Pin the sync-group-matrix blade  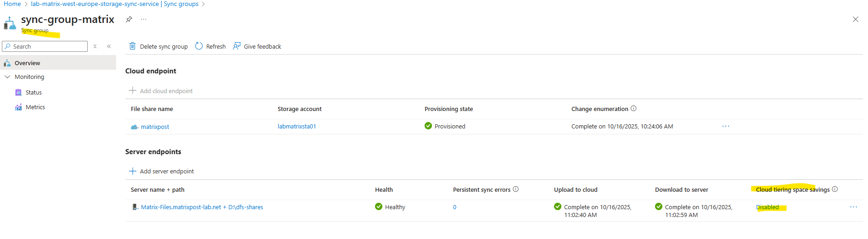coord(129,19)
